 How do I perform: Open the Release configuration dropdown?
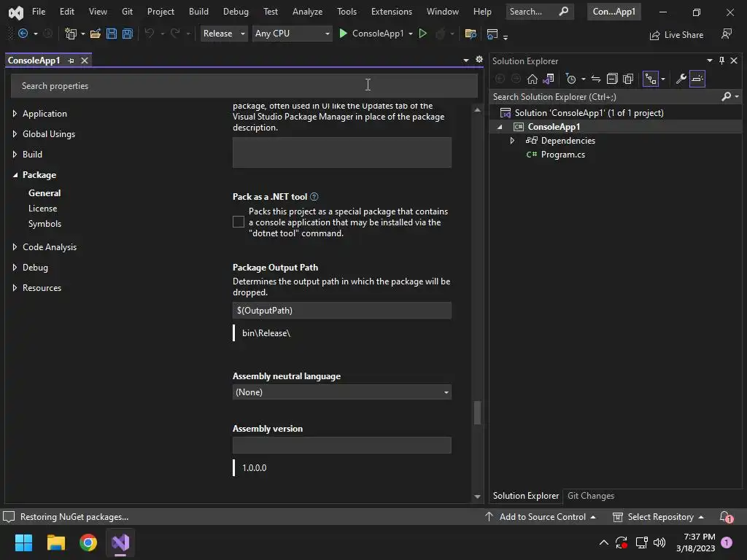(223, 34)
